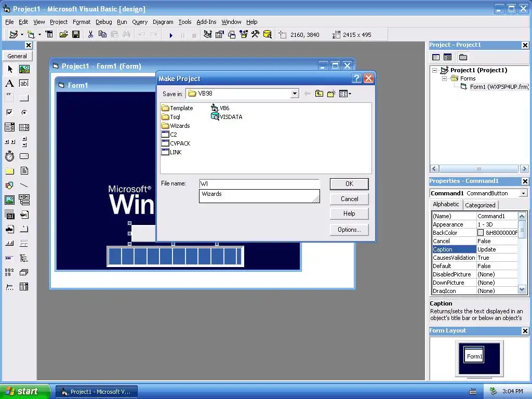Click the Save Project floppy disk icon
Viewport: 532px width, 399px height.
[76, 34]
